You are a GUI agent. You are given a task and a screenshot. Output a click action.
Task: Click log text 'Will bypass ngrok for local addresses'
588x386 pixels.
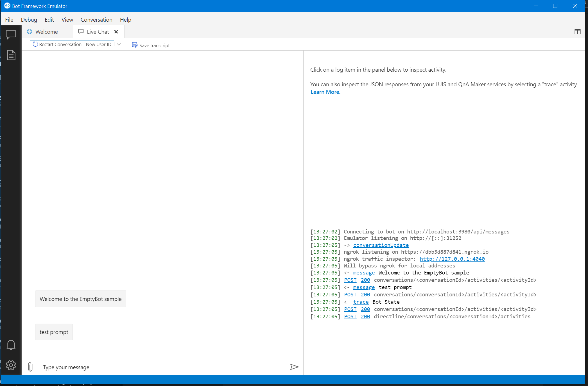pyautogui.click(x=399, y=266)
